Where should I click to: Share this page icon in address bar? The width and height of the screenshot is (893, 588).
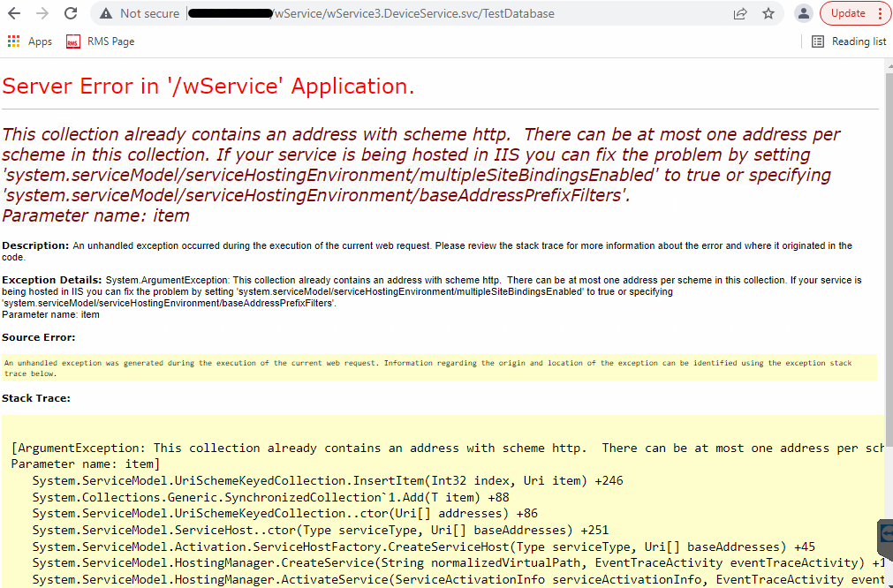(x=740, y=13)
